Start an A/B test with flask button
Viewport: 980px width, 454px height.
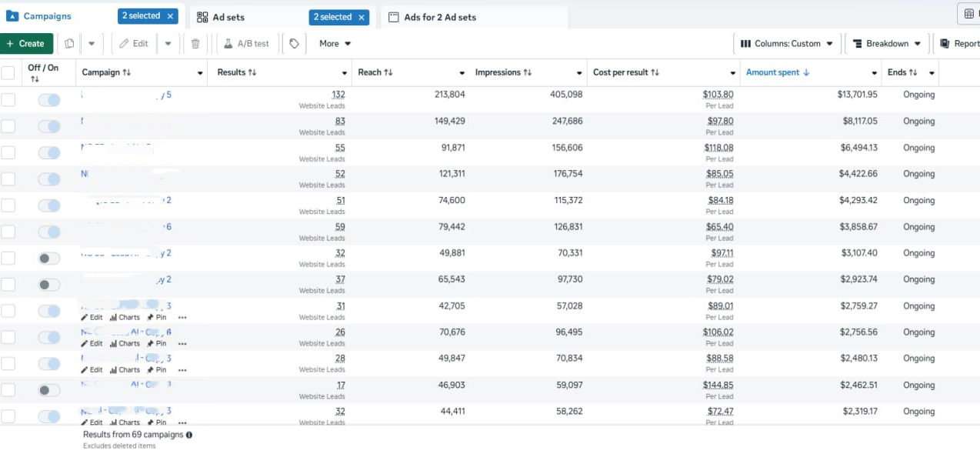click(246, 44)
